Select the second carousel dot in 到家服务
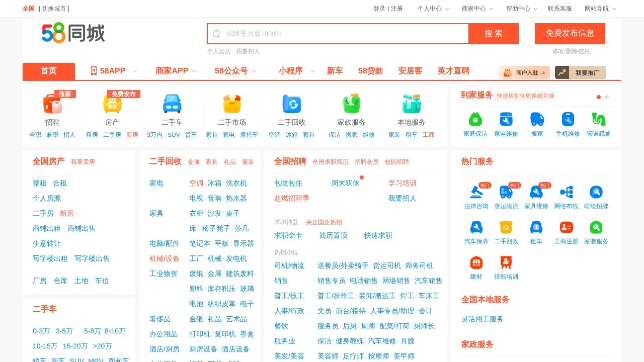 (607, 97)
